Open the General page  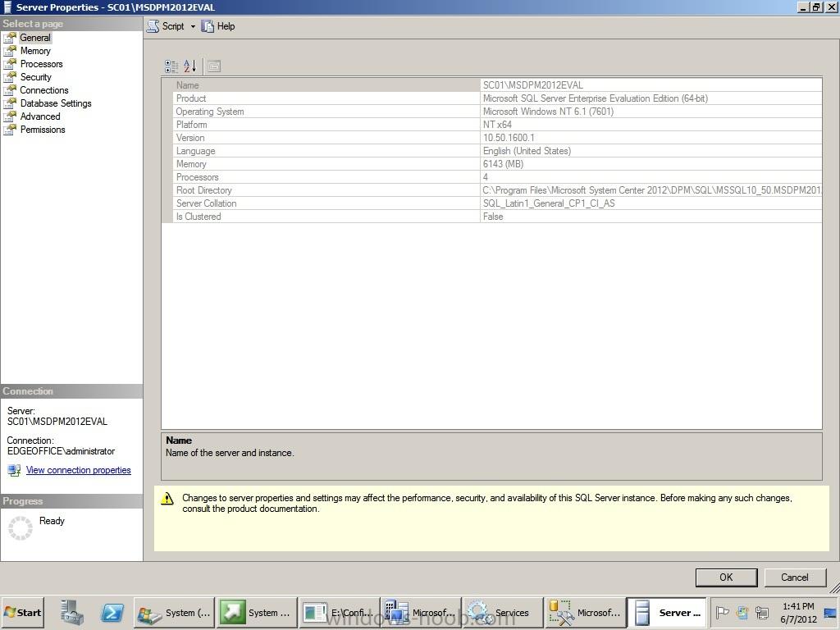35,38
